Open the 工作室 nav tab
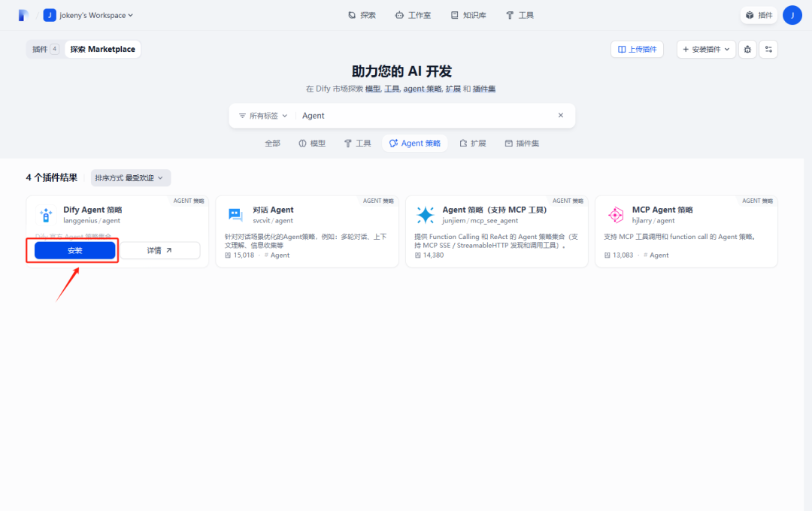Image resolution: width=812 pixels, height=511 pixels. (x=413, y=16)
